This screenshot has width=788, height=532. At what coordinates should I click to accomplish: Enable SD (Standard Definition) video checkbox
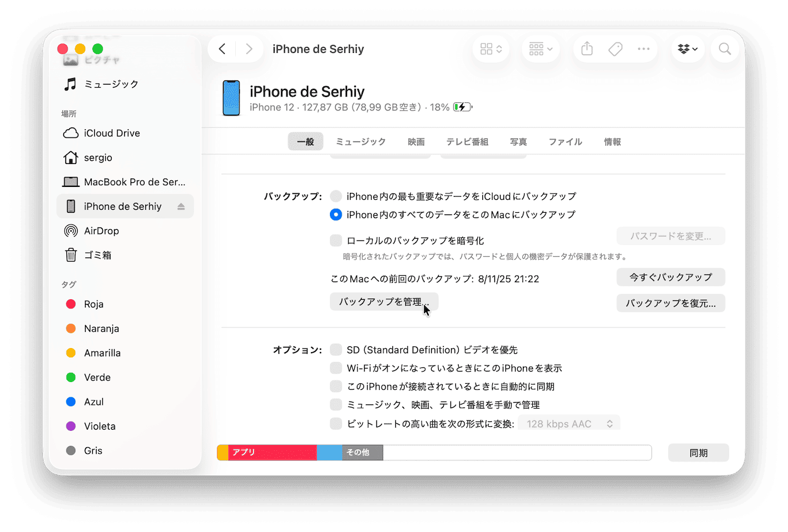pos(336,350)
